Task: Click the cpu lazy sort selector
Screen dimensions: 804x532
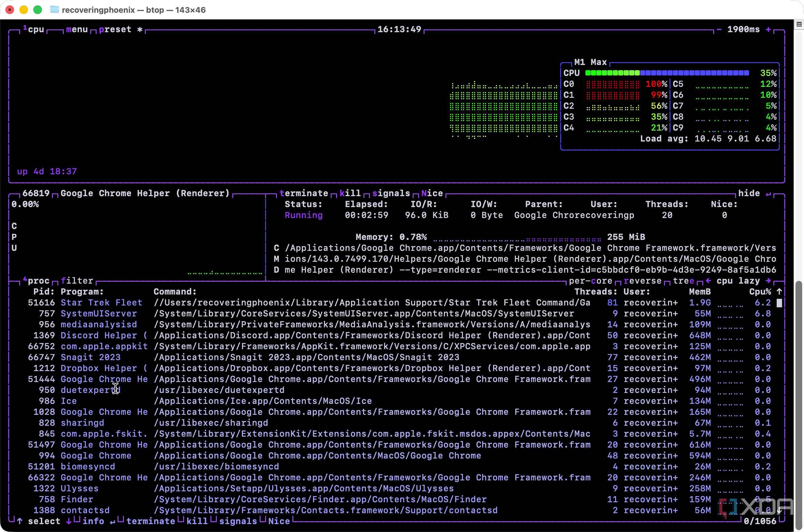Action: (738, 281)
